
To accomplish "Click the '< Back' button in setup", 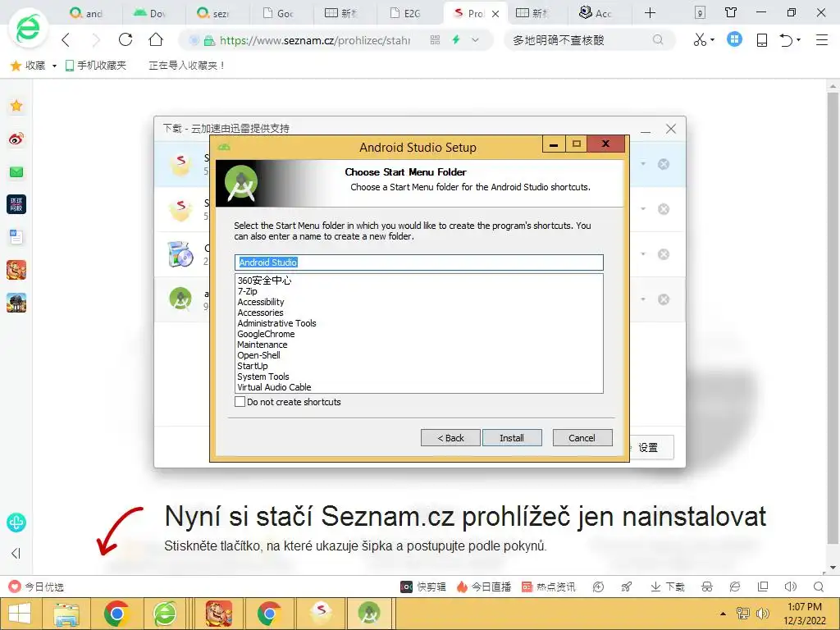I will point(450,438).
